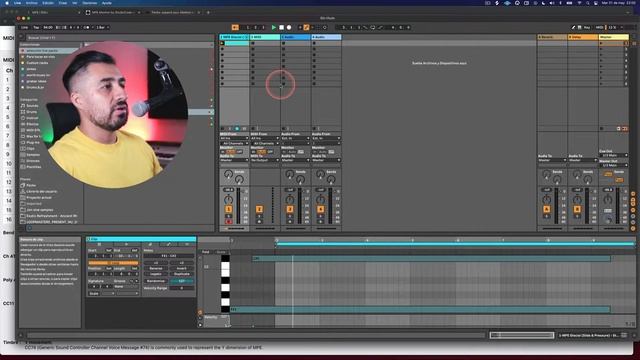The width and height of the screenshot is (640, 360).
Task: Open track 4 Audio To Master dropdown
Action: click(x=326, y=160)
